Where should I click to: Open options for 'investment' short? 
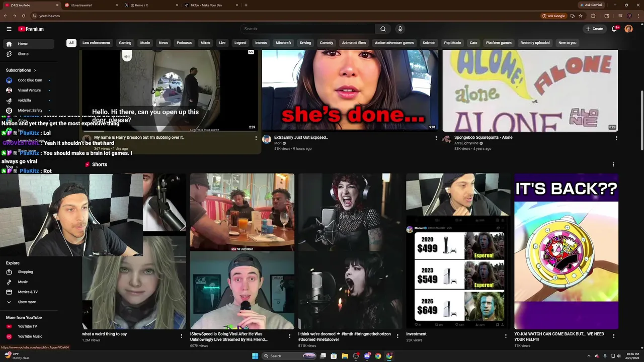[x=506, y=336]
